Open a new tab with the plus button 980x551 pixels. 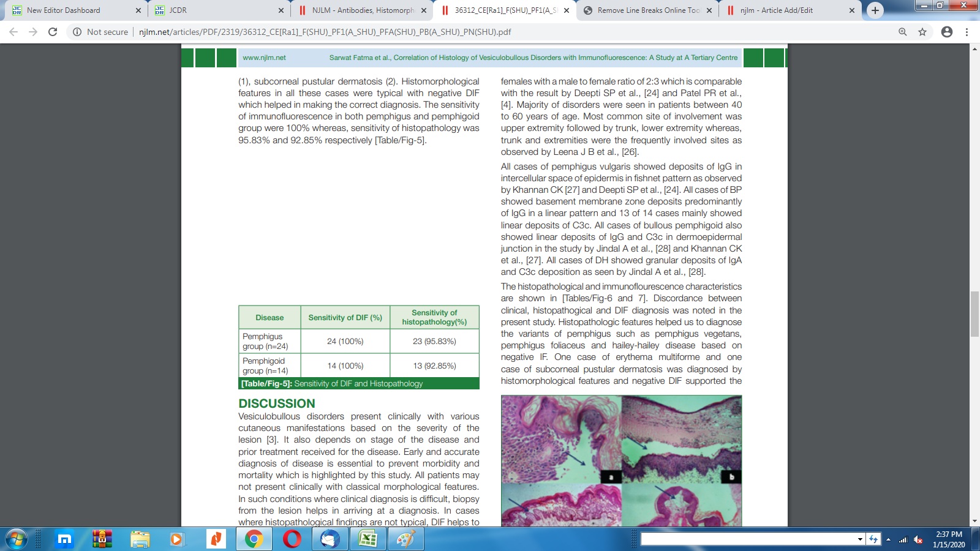(x=875, y=10)
